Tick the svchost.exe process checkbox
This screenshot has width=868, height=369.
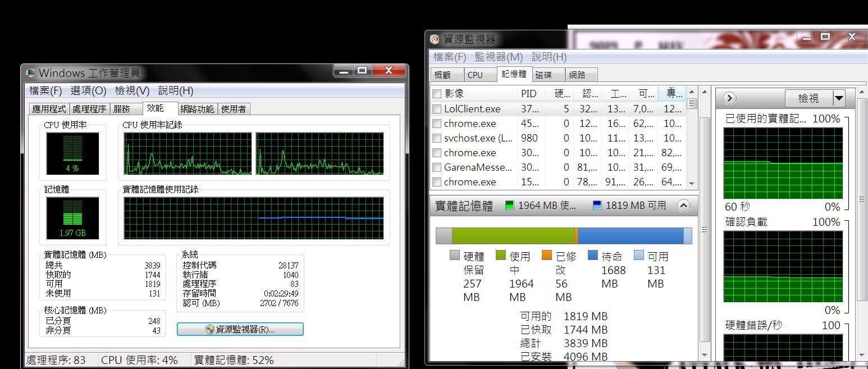point(437,138)
